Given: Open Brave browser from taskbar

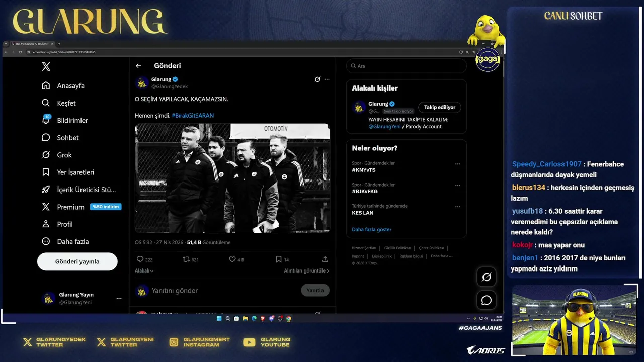Looking at the screenshot, I should 263,318.
